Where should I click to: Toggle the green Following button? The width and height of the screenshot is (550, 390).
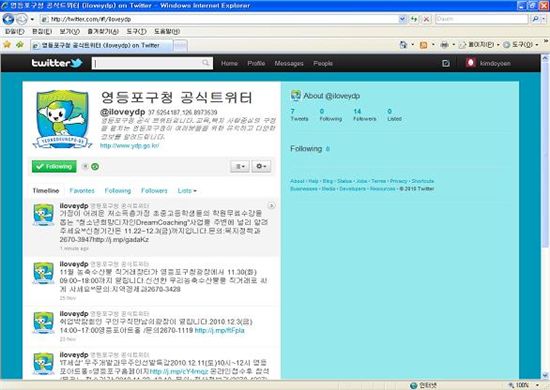[x=54, y=166]
